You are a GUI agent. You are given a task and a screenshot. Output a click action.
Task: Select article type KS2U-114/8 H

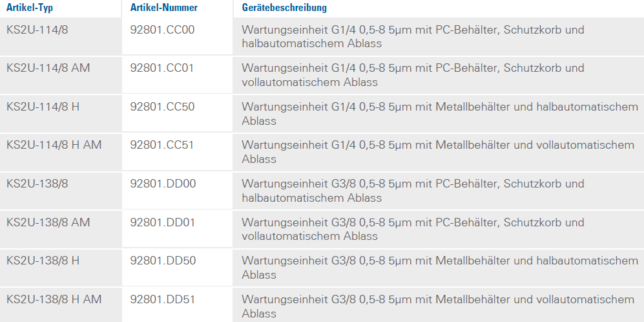[x=43, y=107]
